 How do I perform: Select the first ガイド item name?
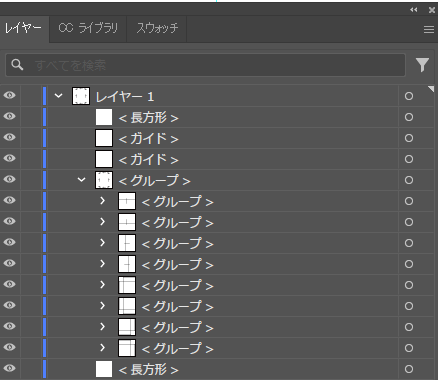pyautogui.click(x=148, y=139)
